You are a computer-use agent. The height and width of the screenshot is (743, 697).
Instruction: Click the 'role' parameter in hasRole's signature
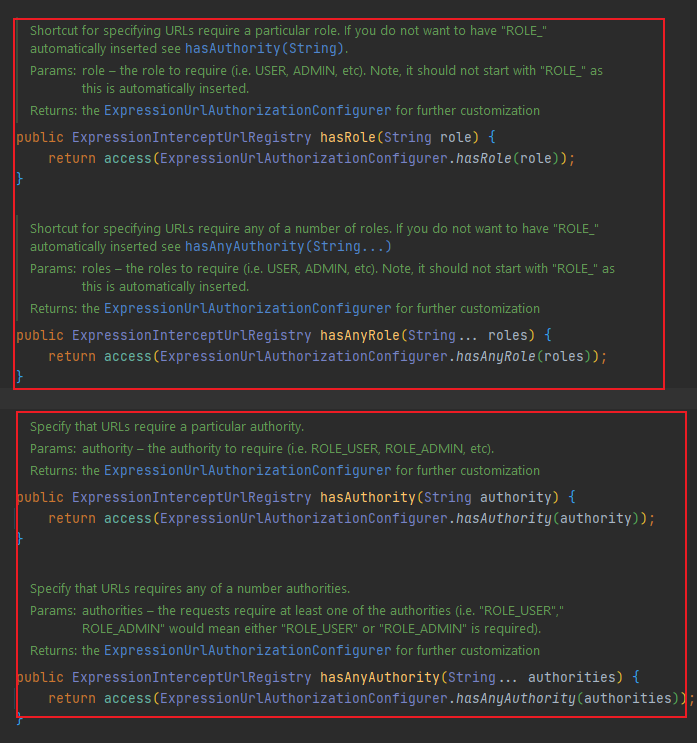point(456,137)
